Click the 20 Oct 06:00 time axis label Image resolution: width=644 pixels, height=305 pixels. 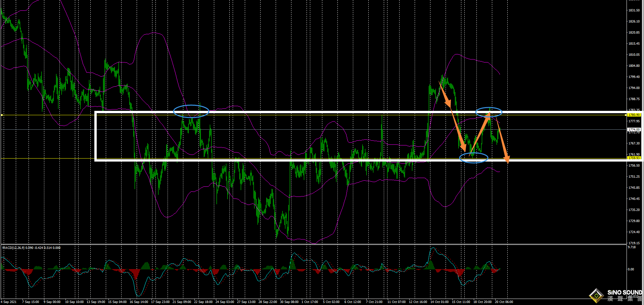click(x=504, y=302)
